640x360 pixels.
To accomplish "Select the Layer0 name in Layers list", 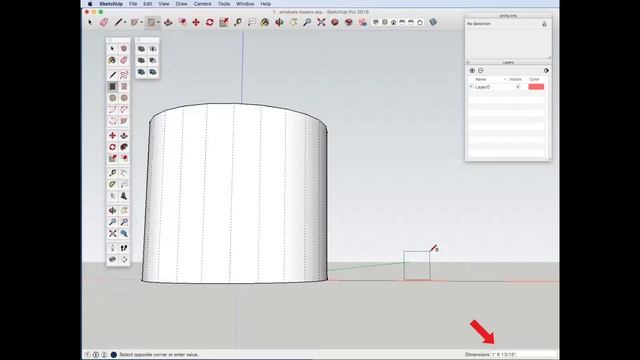I will [x=482, y=87].
